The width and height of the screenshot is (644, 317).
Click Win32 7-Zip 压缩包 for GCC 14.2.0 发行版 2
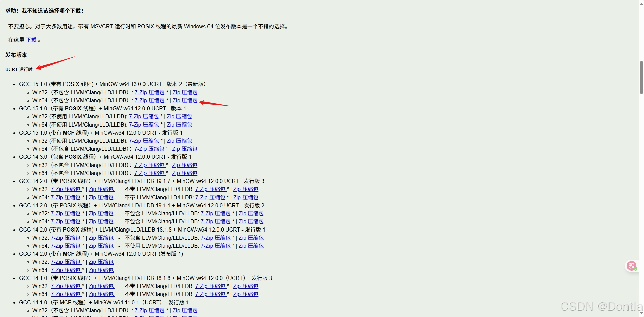pyautogui.click(x=66, y=213)
